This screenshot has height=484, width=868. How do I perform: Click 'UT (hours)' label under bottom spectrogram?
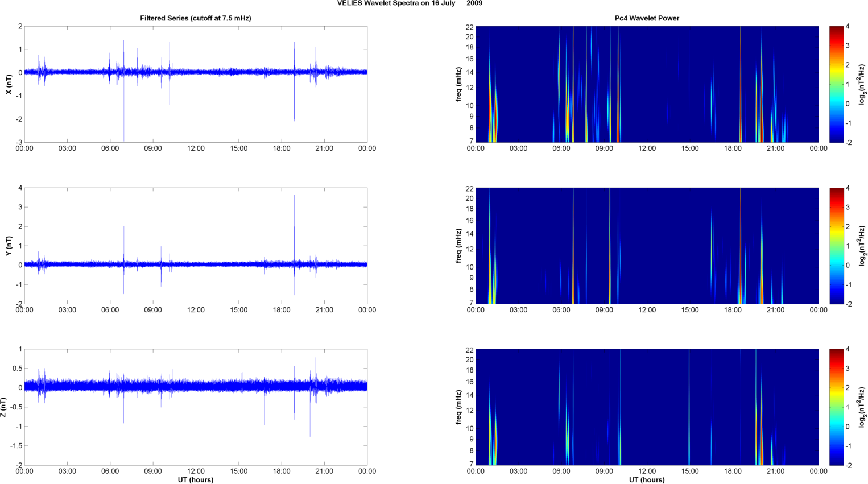[647, 479]
